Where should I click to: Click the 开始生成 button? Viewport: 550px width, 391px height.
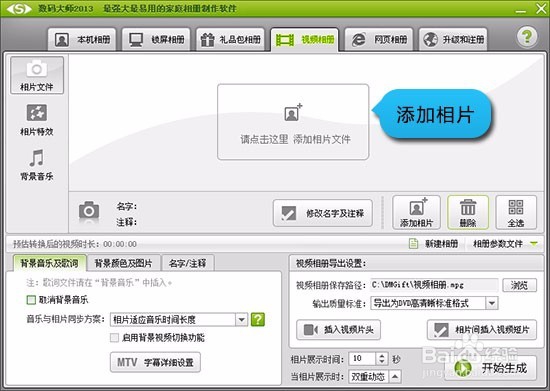point(491,368)
